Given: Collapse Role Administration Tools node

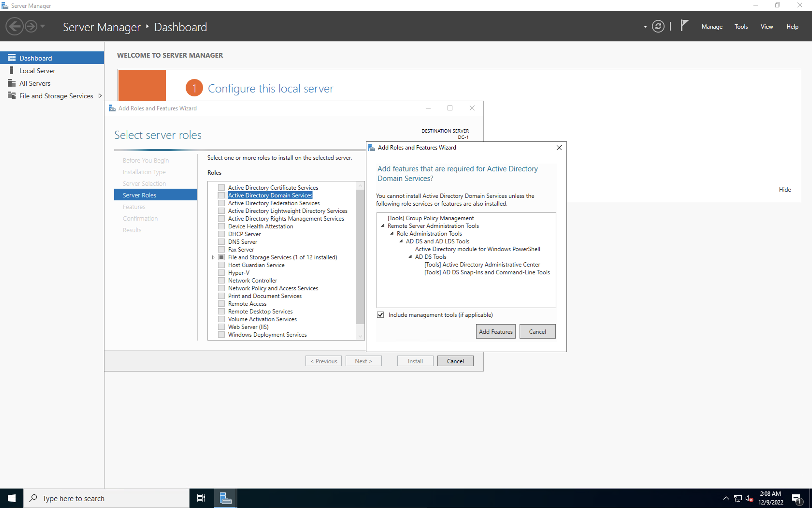Looking at the screenshot, I should pos(391,233).
